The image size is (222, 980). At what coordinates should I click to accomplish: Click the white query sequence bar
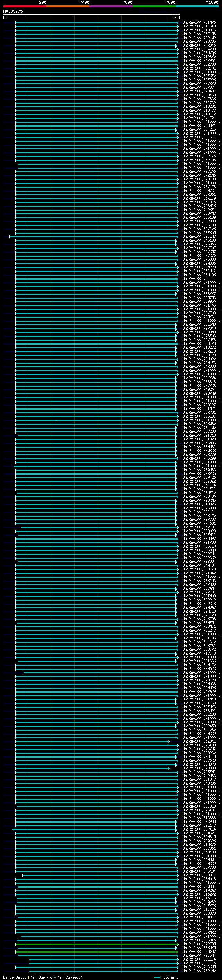92,14
